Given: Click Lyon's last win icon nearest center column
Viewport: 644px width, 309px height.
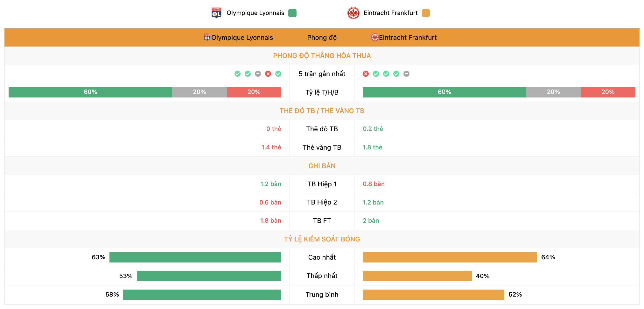Looking at the screenshot, I should (278, 74).
